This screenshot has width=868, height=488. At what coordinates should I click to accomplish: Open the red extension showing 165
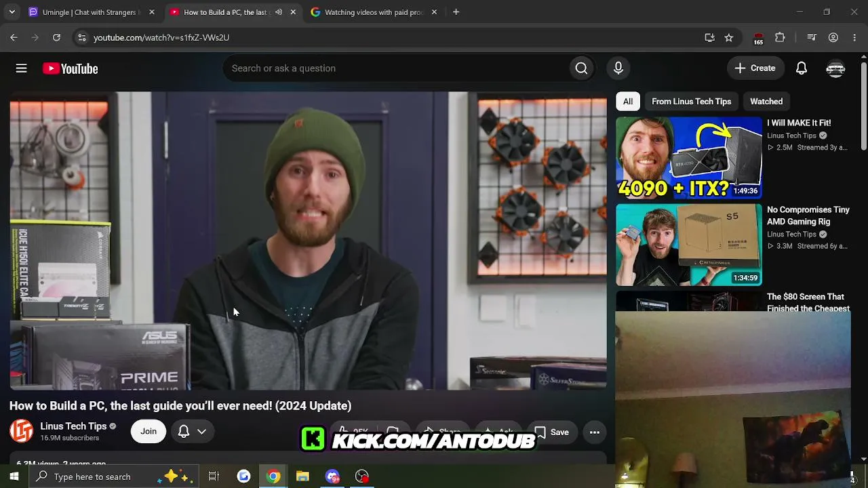pyautogui.click(x=758, y=39)
